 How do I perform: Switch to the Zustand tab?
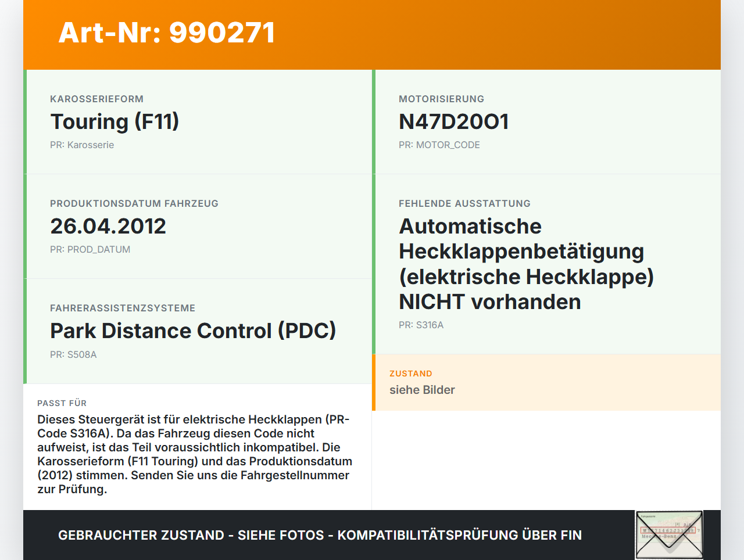point(411,374)
